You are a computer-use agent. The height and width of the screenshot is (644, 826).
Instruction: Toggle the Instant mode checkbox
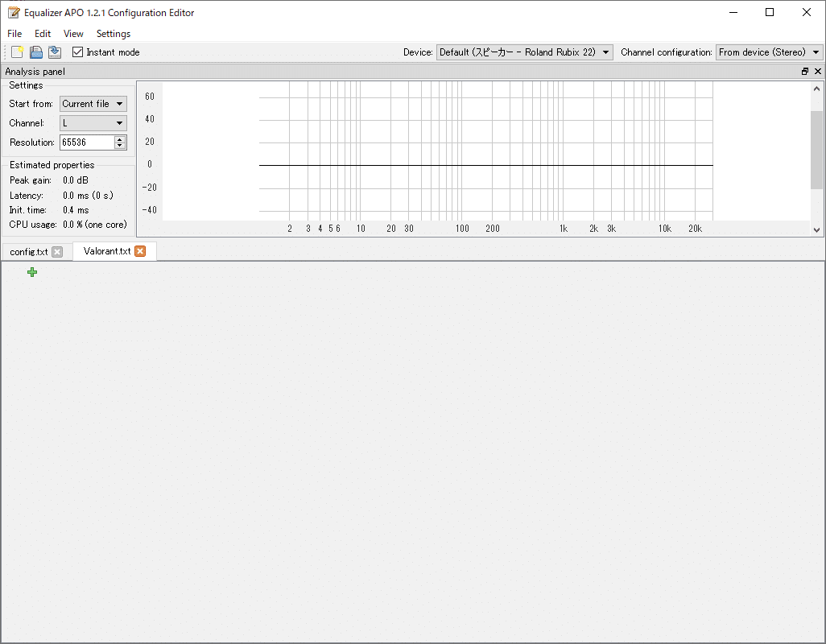[x=77, y=52]
